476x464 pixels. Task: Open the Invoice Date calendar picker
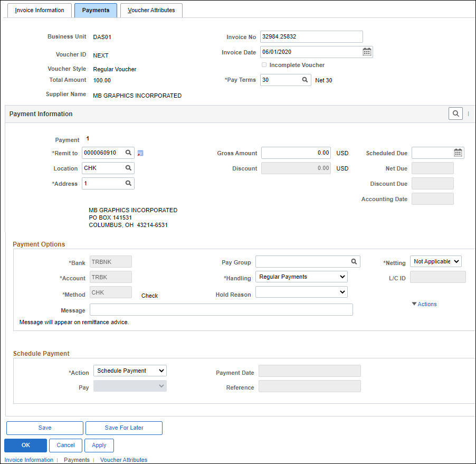point(367,52)
